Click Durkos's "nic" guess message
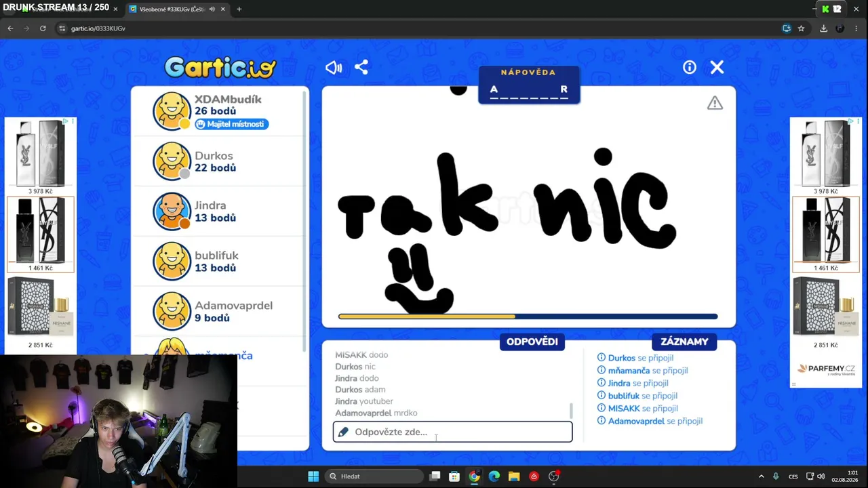 pyautogui.click(x=355, y=367)
